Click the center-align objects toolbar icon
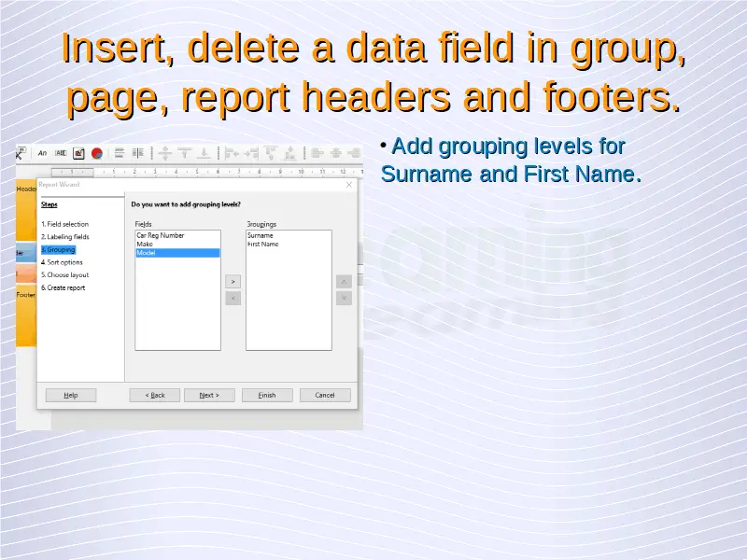Viewport: 747px width, 560px height. point(336,153)
